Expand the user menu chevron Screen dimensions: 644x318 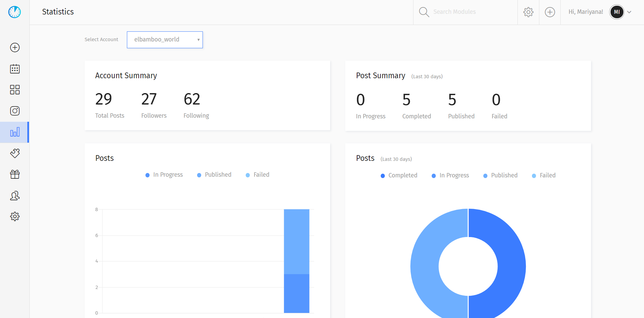629,12
